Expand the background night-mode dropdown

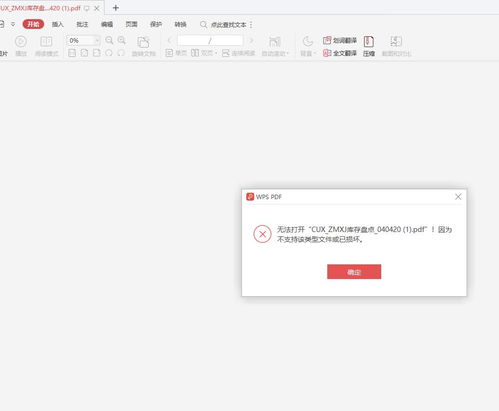(x=315, y=53)
